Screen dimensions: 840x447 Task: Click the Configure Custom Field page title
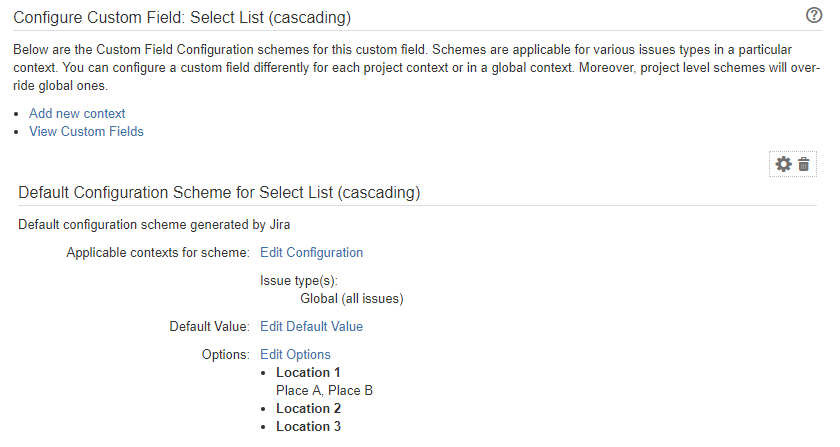(182, 18)
